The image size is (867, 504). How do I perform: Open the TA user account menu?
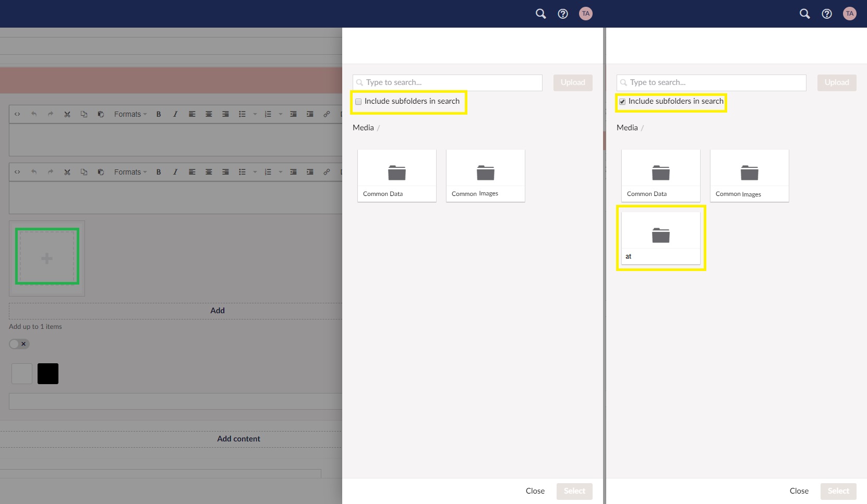tap(586, 14)
